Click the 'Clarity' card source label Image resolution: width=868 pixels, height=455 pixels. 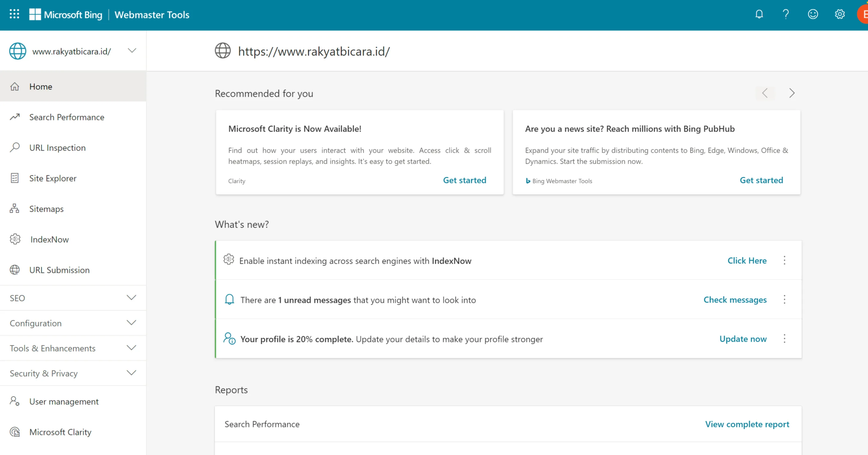[x=237, y=181]
